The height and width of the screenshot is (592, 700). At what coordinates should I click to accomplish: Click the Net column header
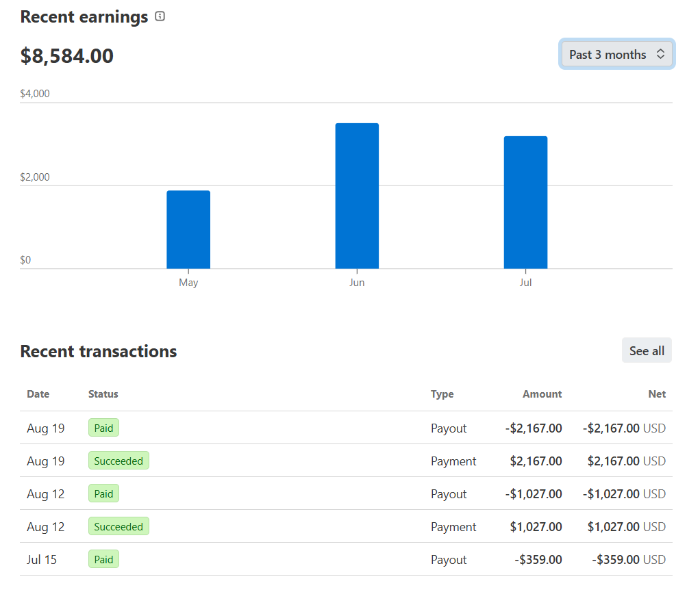point(657,394)
